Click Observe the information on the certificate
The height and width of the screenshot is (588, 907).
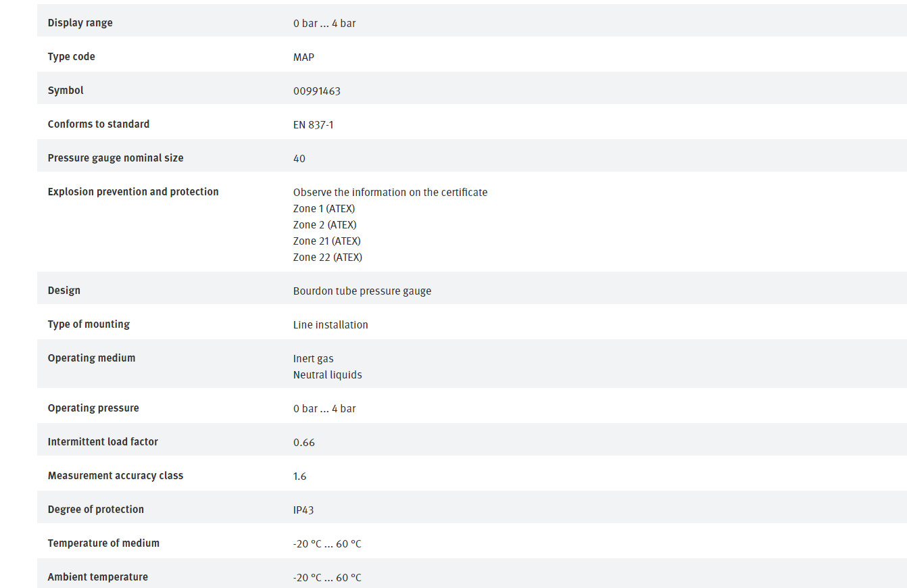(x=390, y=193)
